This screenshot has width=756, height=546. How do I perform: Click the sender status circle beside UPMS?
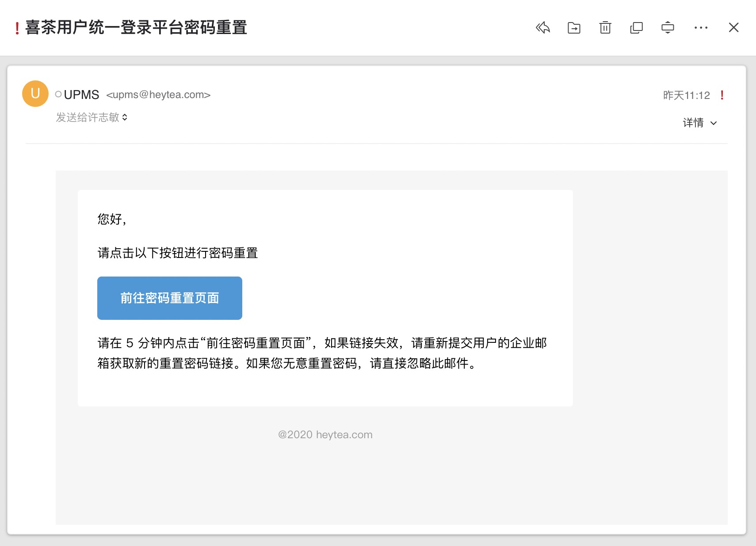click(x=58, y=94)
